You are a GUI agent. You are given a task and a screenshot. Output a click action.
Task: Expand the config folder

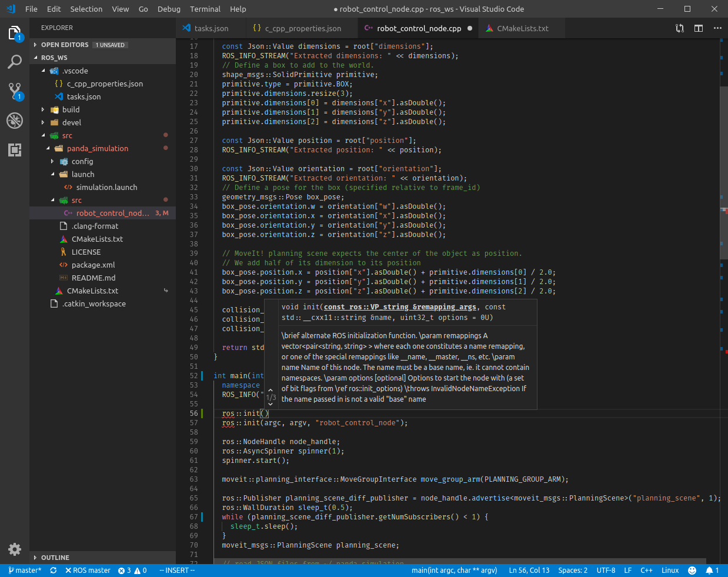point(102,161)
